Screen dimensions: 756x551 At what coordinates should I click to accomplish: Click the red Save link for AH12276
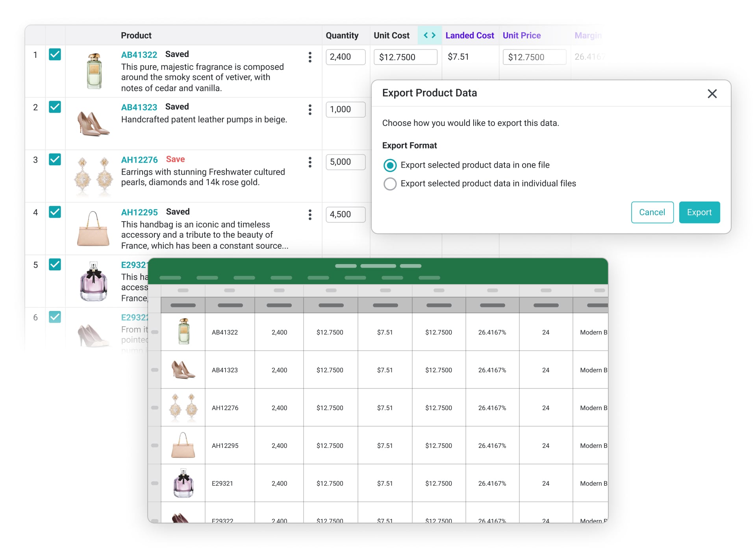[175, 159]
